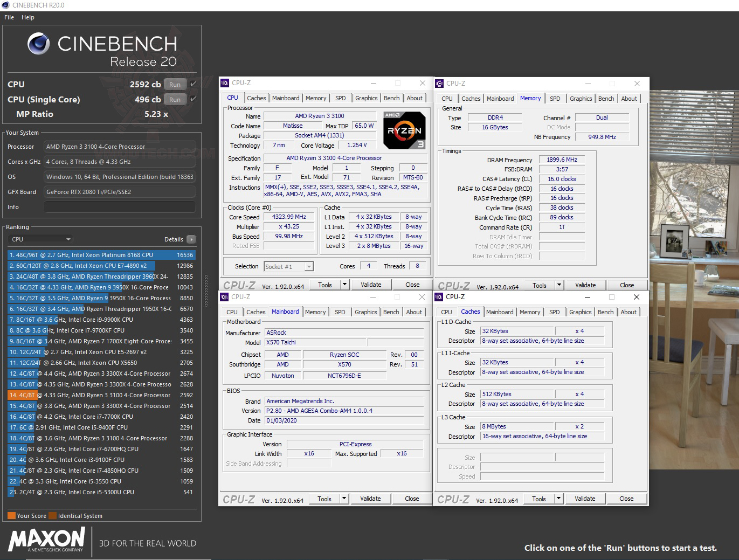739x560 pixels.
Task: Click the Cinebench app icon in title bar
Action: [x=5, y=5]
